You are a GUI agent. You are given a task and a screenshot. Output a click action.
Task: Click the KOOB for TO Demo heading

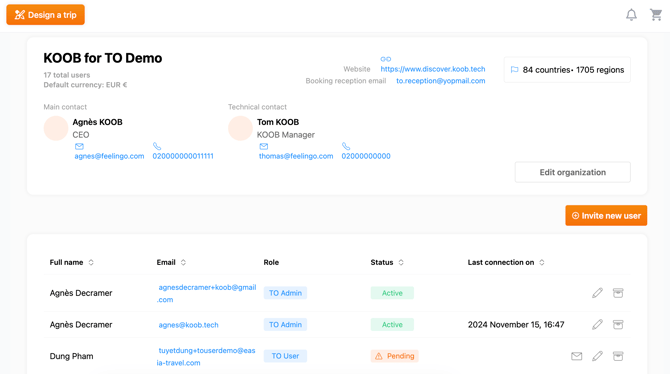[103, 58]
